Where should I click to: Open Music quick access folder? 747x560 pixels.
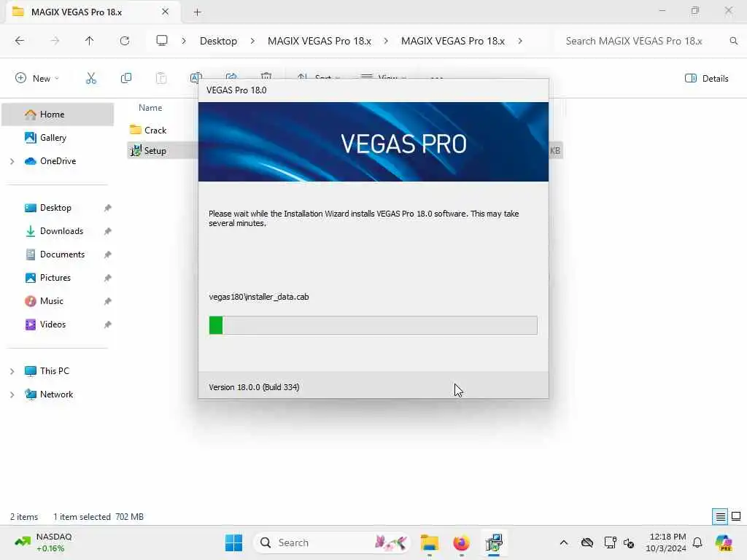click(x=52, y=301)
